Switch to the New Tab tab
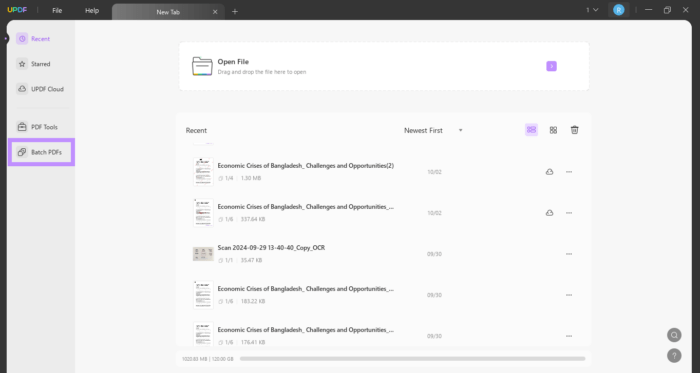The width and height of the screenshot is (700, 373). [x=168, y=12]
